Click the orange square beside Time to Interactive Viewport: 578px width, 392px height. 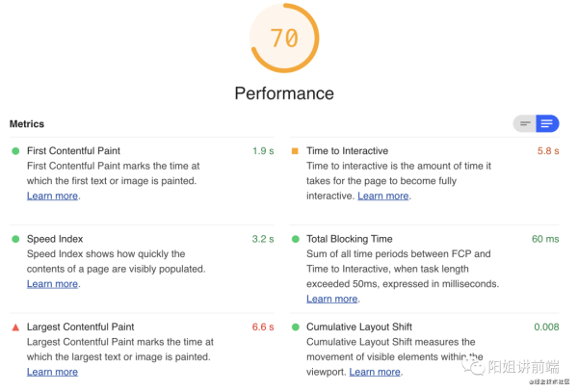pos(295,151)
